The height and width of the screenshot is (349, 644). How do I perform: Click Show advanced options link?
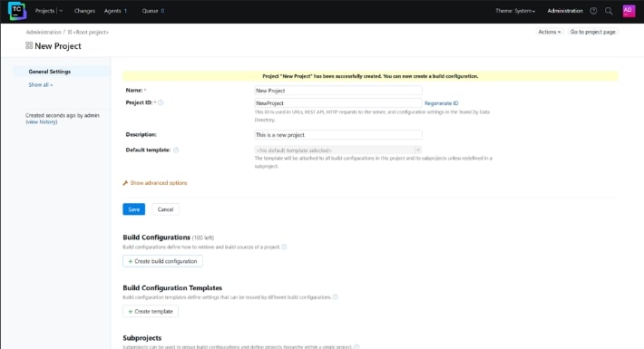159,183
